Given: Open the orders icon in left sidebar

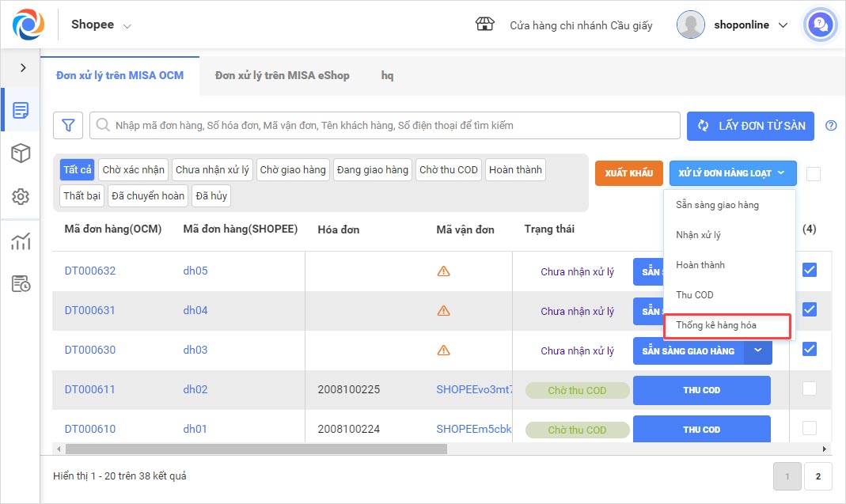Looking at the screenshot, I should pos(21,110).
